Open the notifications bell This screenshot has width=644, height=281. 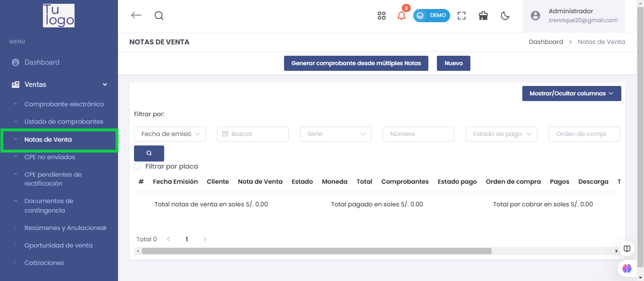click(401, 16)
